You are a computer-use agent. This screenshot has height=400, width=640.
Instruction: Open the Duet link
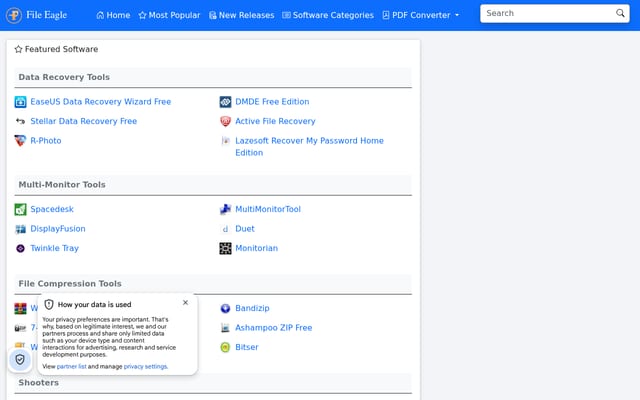click(245, 229)
